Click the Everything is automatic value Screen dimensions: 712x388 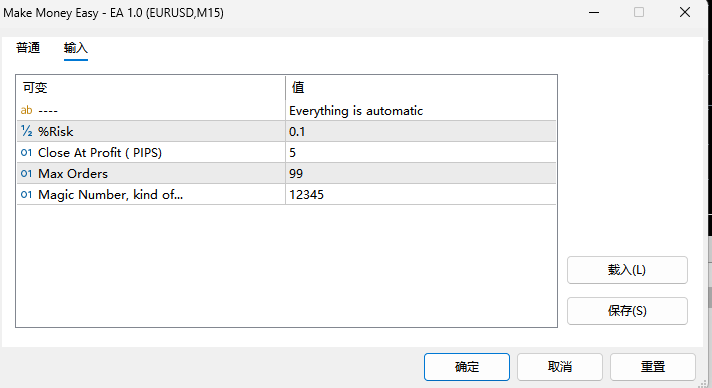[x=356, y=111]
